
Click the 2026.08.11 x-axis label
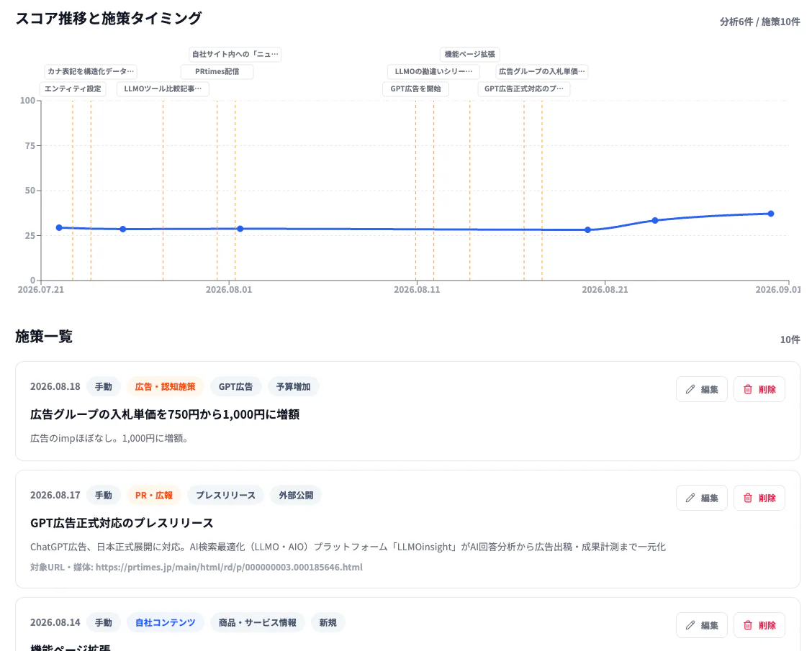[417, 290]
